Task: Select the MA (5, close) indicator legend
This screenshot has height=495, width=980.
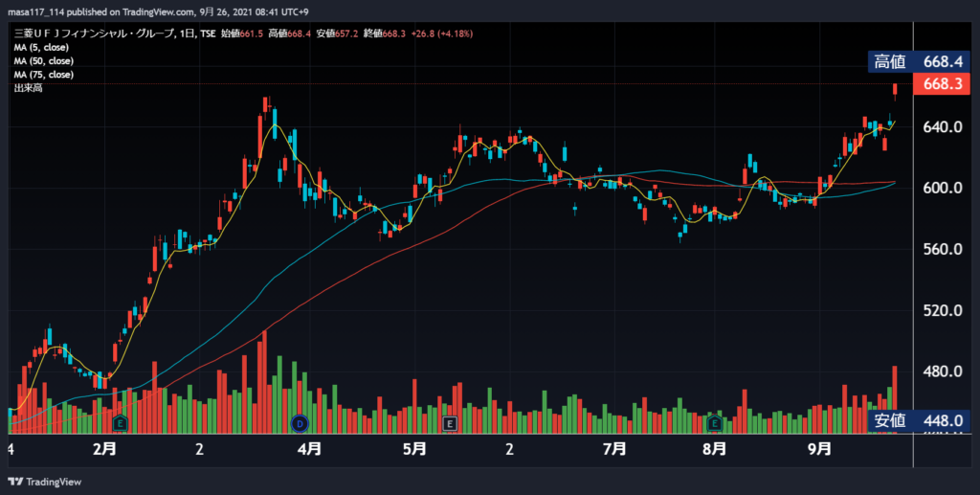Action: [x=41, y=48]
